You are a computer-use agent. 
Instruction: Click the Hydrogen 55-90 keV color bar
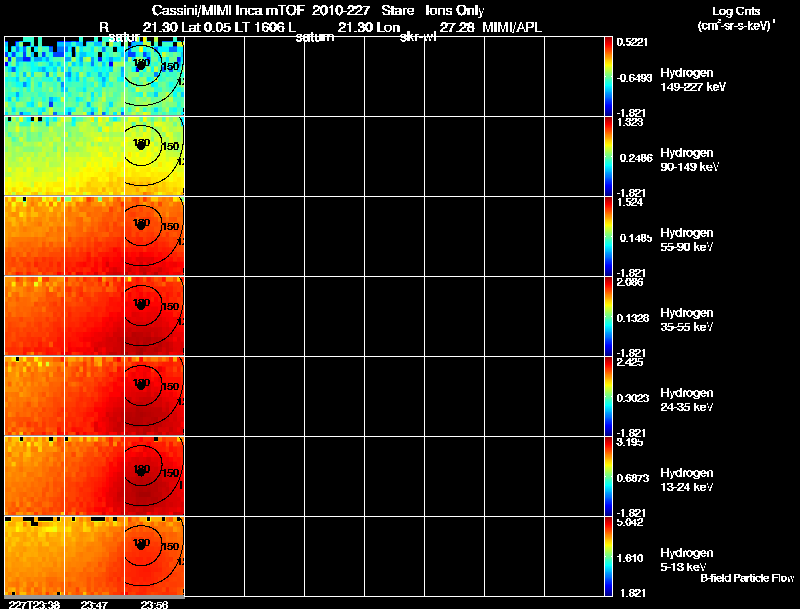(x=608, y=236)
